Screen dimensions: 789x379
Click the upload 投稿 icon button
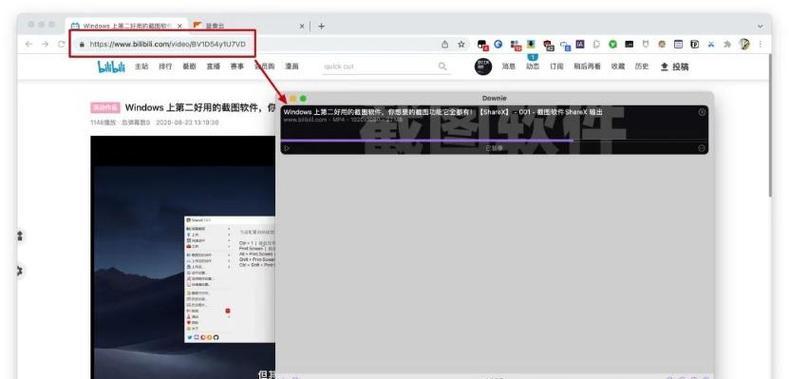[x=674, y=66]
